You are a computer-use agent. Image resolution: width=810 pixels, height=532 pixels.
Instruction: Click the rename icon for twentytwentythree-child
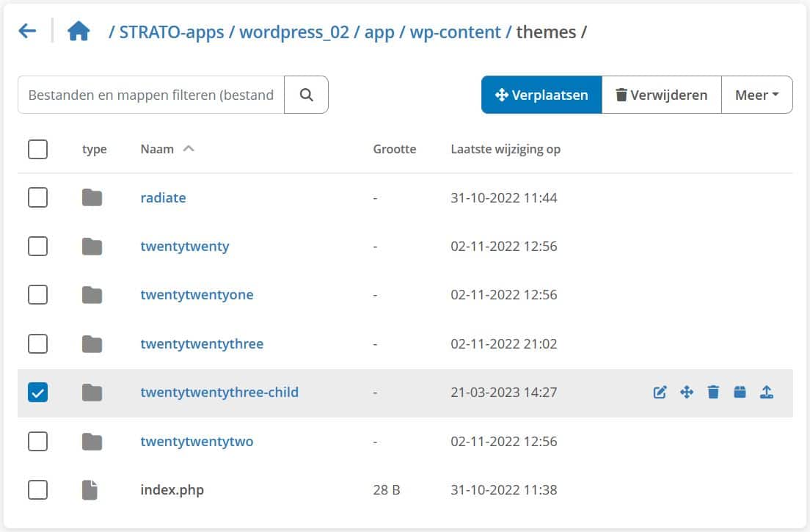click(x=660, y=392)
